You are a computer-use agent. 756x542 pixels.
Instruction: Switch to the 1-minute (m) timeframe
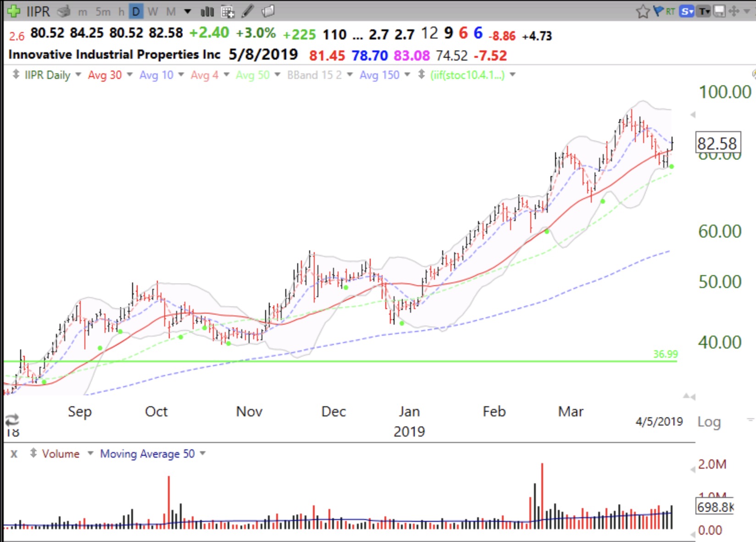[x=83, y=12]
